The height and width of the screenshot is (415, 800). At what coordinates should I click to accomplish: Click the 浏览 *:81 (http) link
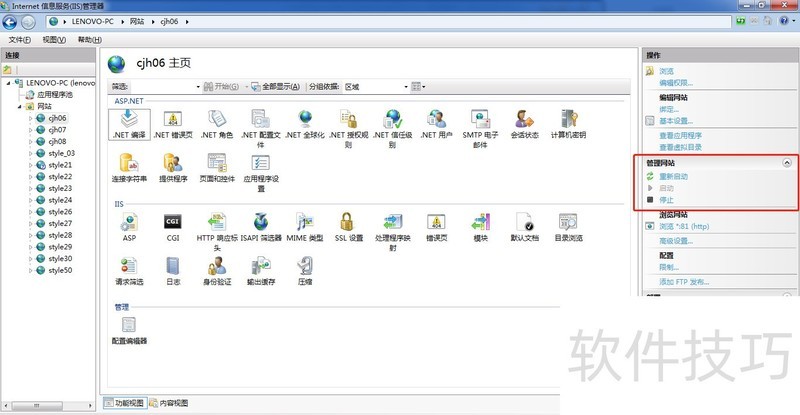point(684,226)
